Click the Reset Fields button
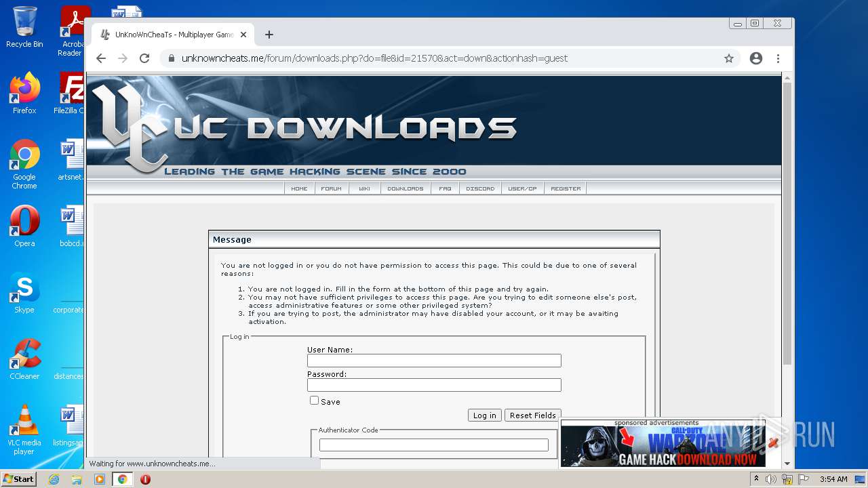The width and height of the screenshot is (868, 488). pos(532,415)
